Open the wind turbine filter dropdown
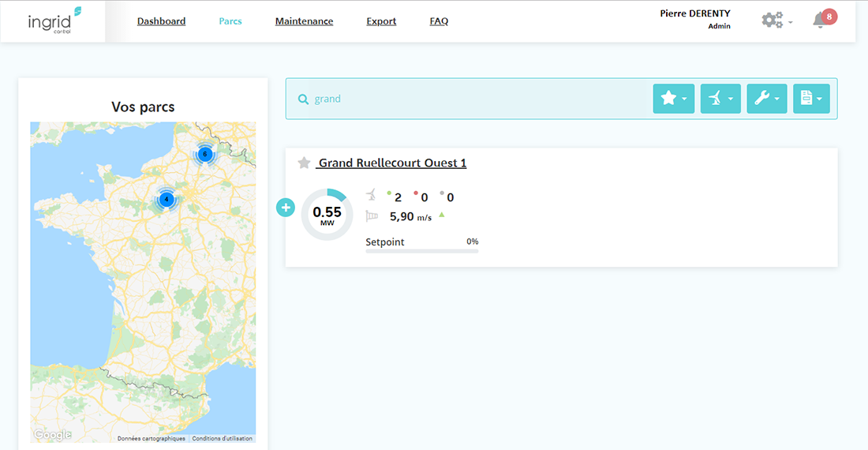The width and height of the screenshot is (868, 450). (720, 99)
